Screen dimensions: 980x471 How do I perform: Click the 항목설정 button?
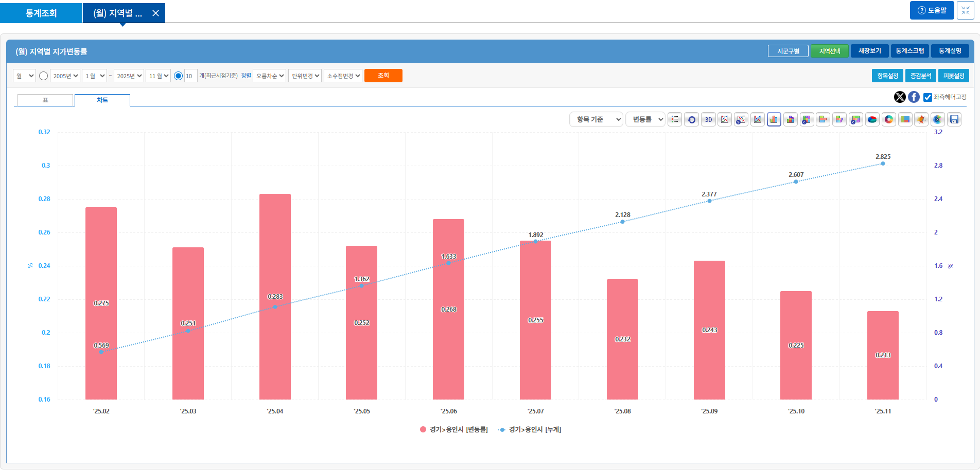click(x=887, y=76)
